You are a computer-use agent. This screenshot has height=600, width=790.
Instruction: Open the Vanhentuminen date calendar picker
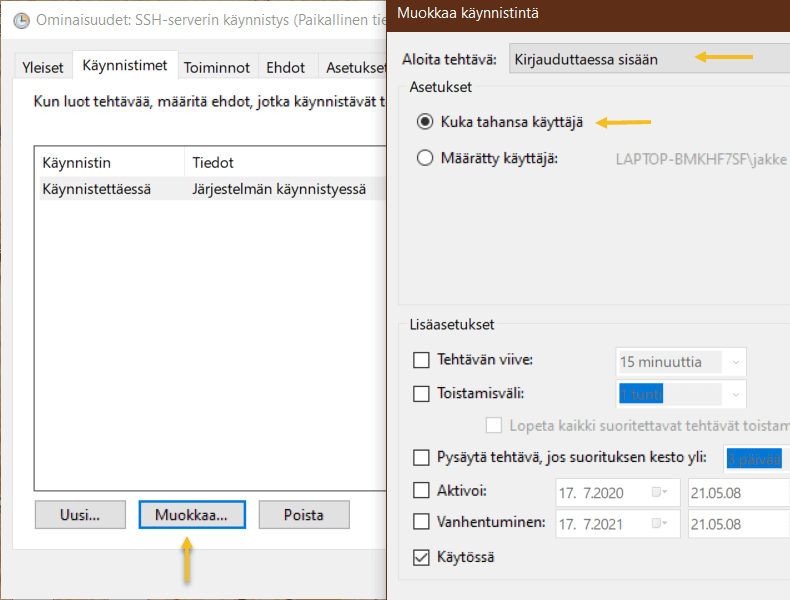coord(659,522)
